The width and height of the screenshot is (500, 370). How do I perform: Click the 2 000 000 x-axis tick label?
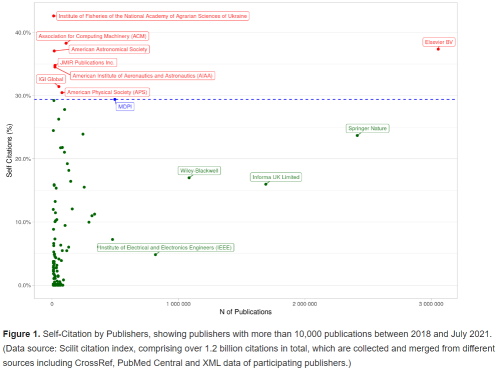click(x=305, y=304)
